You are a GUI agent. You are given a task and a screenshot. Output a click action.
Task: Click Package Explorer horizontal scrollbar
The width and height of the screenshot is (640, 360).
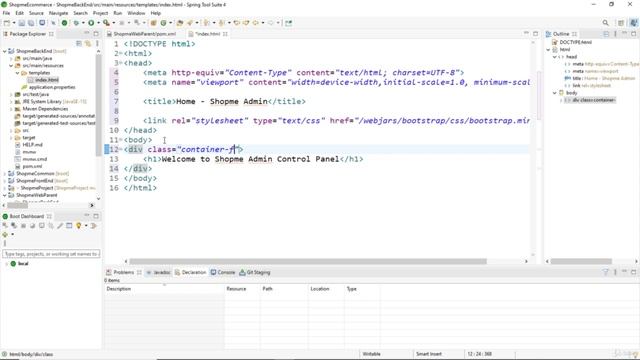tap(17, 205)
